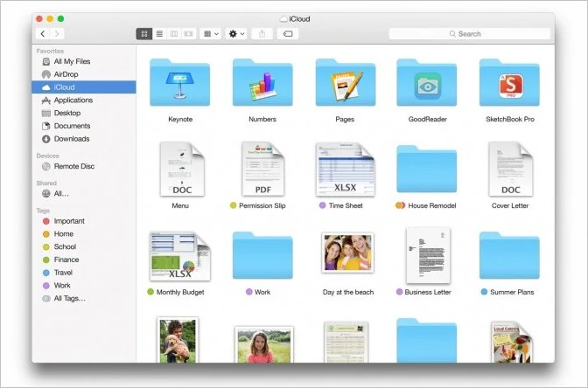Switch to column view
Image resolution: width=588 pixels, height=388 pixels.
[x=174, y=34]
